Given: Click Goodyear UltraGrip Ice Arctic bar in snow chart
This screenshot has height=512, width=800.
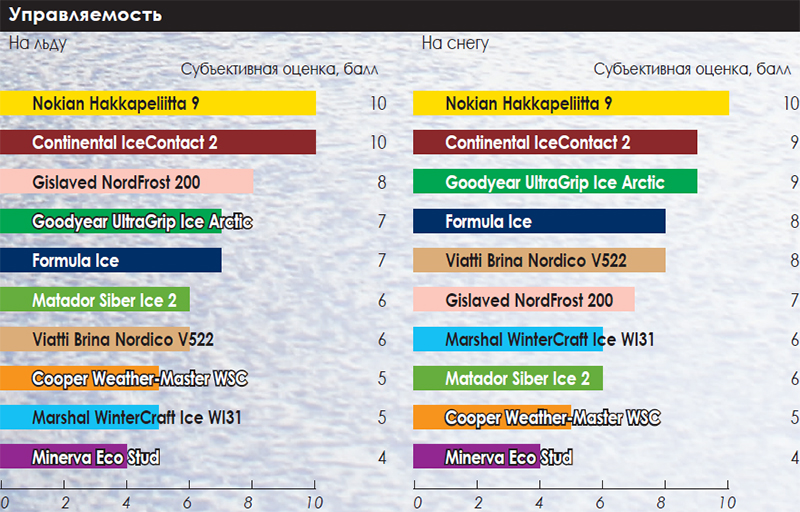Looking at the screenshot, I should 555,182.
